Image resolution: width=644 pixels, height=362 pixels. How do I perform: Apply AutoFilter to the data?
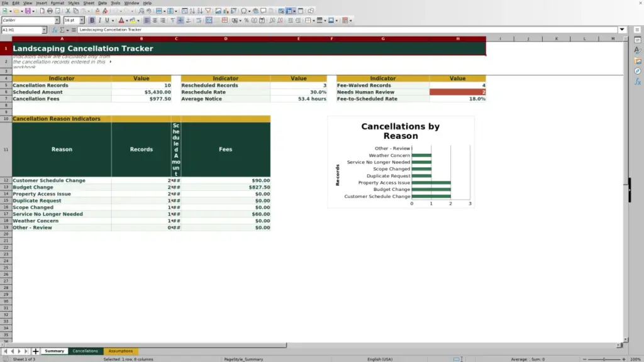tap(208, 11)
